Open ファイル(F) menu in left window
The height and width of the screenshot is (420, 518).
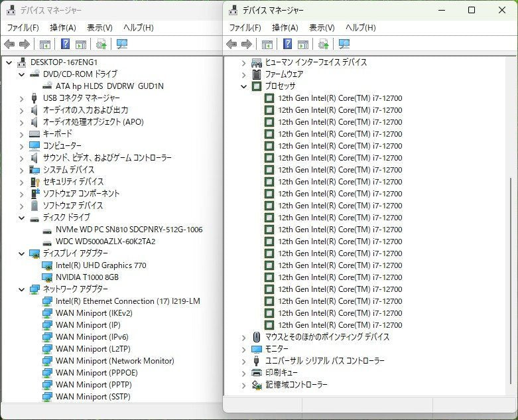pyautogui.click(x=23, y=27)
